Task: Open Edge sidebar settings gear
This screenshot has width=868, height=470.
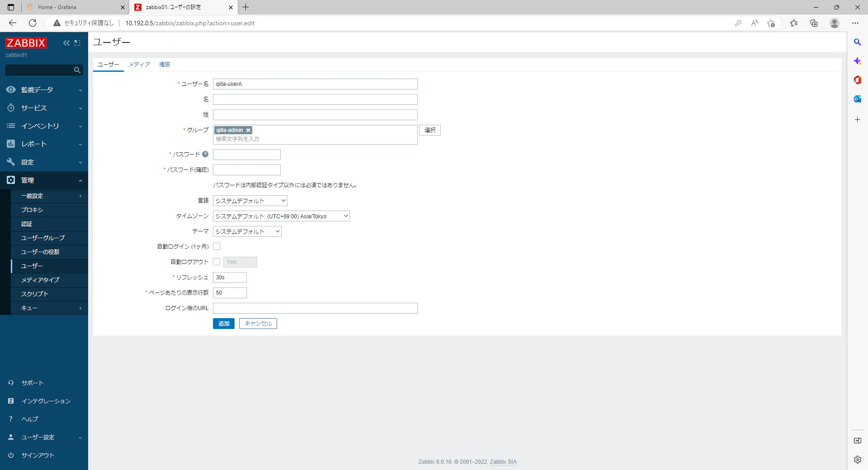Action: pos(857,460)
